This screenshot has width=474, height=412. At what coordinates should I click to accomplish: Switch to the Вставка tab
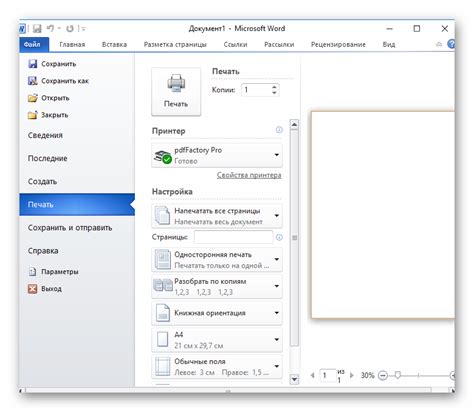(114, 45)
